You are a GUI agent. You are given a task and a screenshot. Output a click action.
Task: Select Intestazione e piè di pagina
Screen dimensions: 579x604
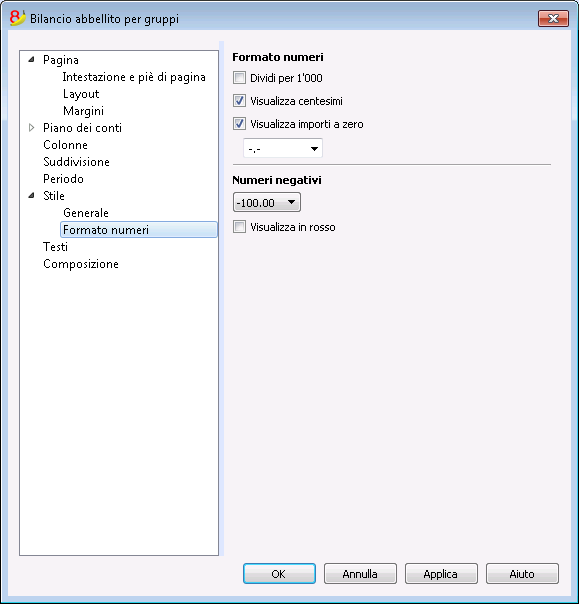(134, 77)
